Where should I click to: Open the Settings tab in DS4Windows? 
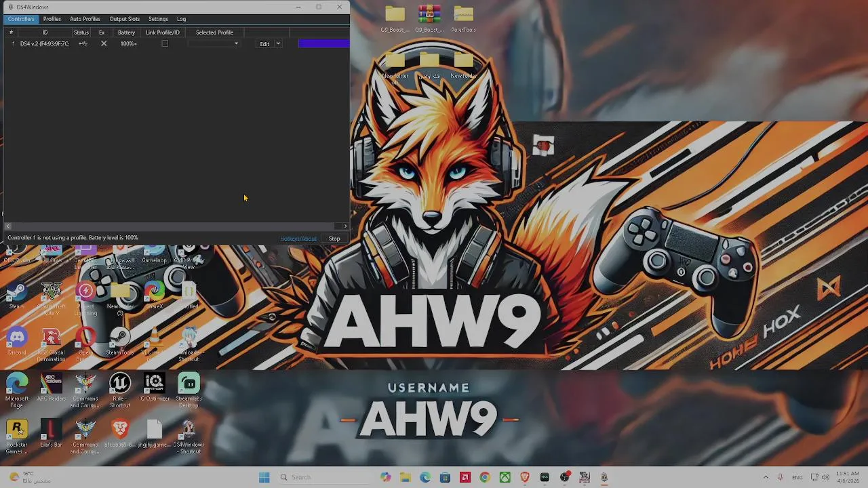(158, 19)
